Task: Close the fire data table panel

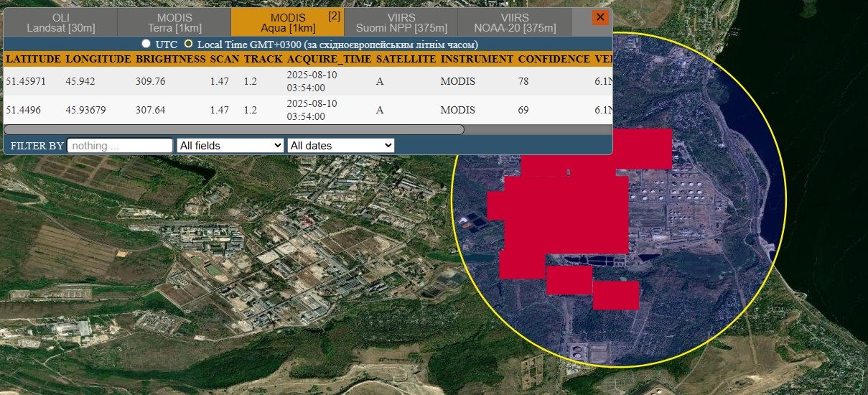Action: coord(600,18)
